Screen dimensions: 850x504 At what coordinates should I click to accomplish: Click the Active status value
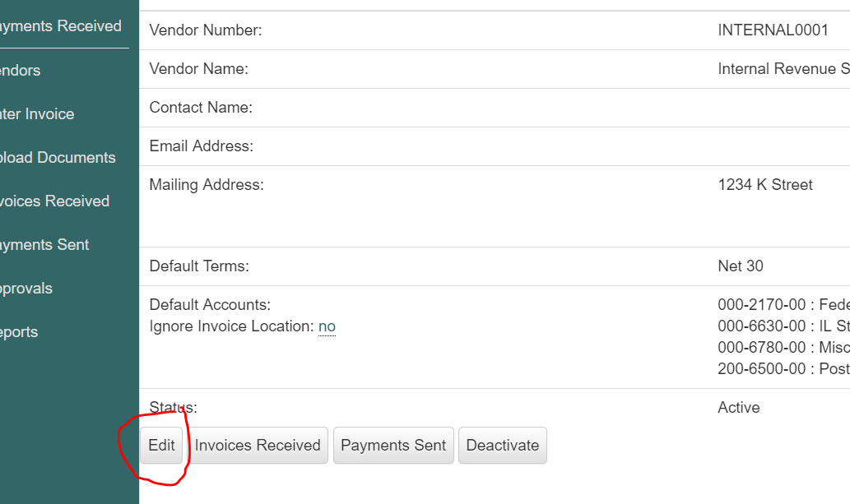[x=739, y=408]
